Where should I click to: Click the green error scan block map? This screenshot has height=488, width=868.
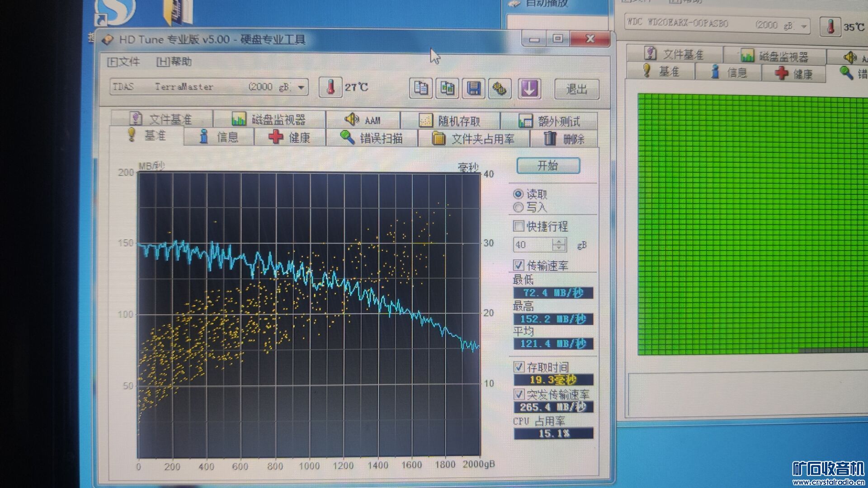click(753, 224)
